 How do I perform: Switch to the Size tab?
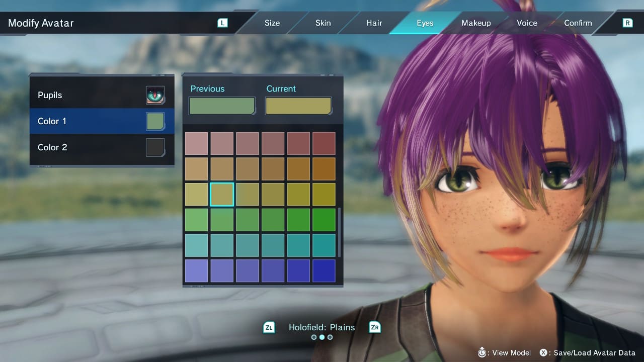272,23
